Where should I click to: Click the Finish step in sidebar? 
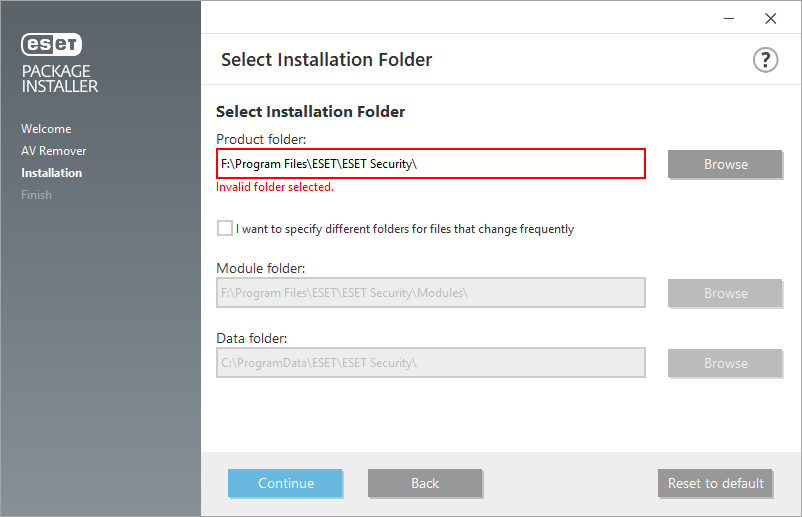pyautogui.click(x=36, y=195)
